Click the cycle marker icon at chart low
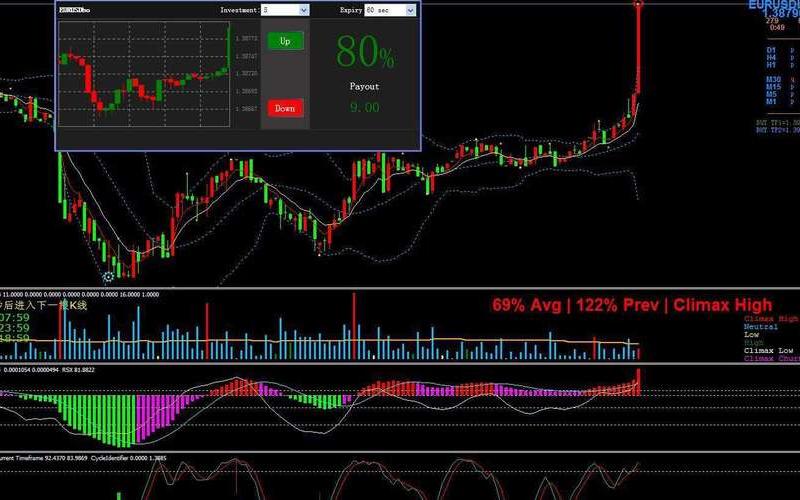 click(108, 277)
